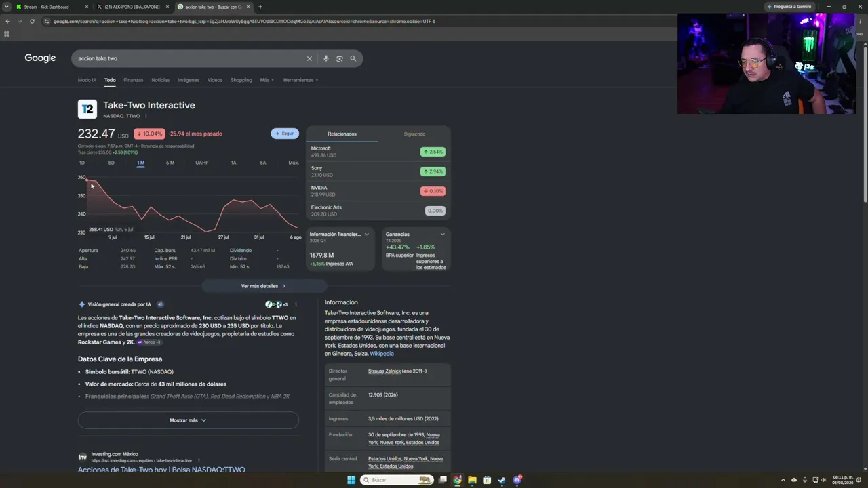Open Google Lens image search icon
This screenshot has width=868, height=488.
[x=340, y=58]
